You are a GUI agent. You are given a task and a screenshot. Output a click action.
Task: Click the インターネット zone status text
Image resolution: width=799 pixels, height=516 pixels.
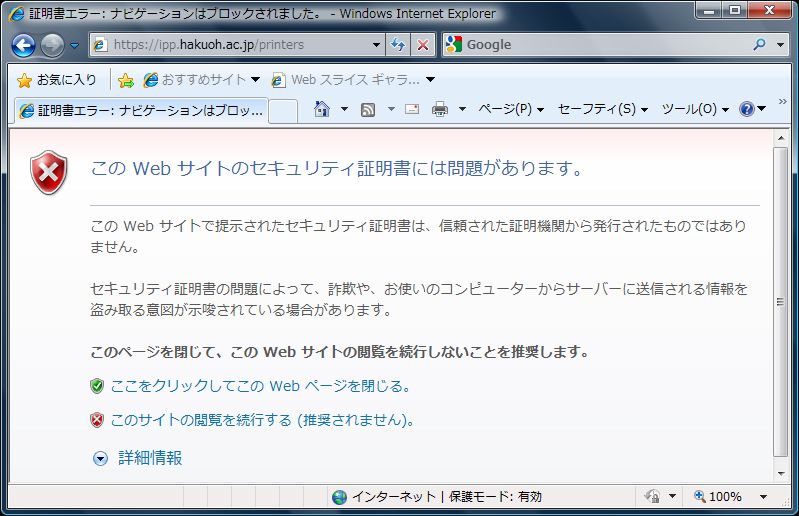pos(394,497)
